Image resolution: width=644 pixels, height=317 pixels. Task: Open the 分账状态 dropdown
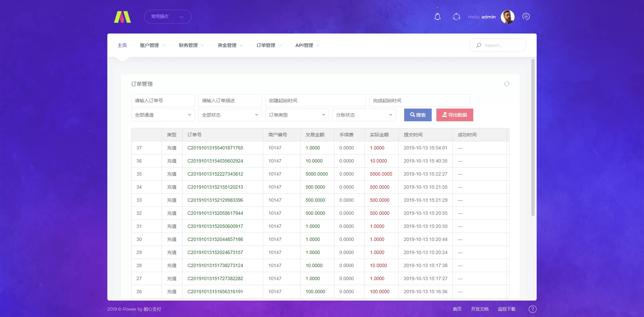coord(364,115)
